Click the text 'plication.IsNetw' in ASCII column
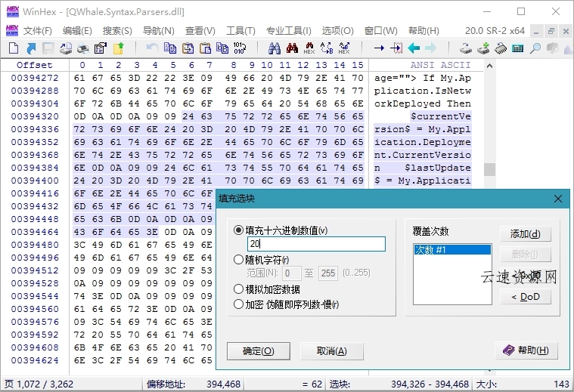Image resolution: width=574 pixels, height=392 pixels. click(x=423, y=91)
